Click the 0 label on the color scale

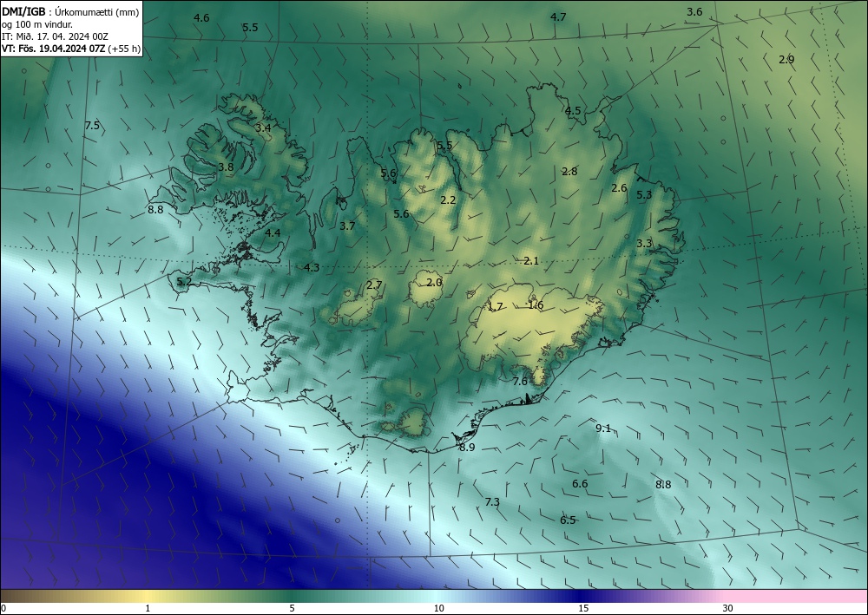(x=3, y=608)
